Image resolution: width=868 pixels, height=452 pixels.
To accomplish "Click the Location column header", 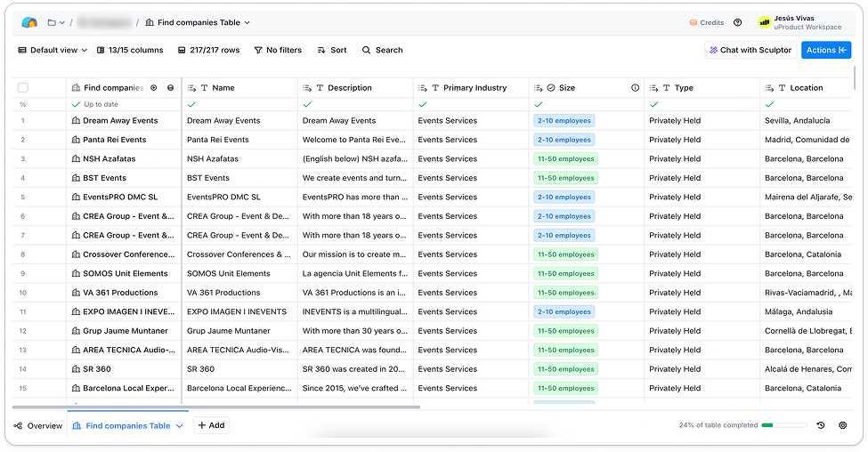I will click(x=806, y=87).
